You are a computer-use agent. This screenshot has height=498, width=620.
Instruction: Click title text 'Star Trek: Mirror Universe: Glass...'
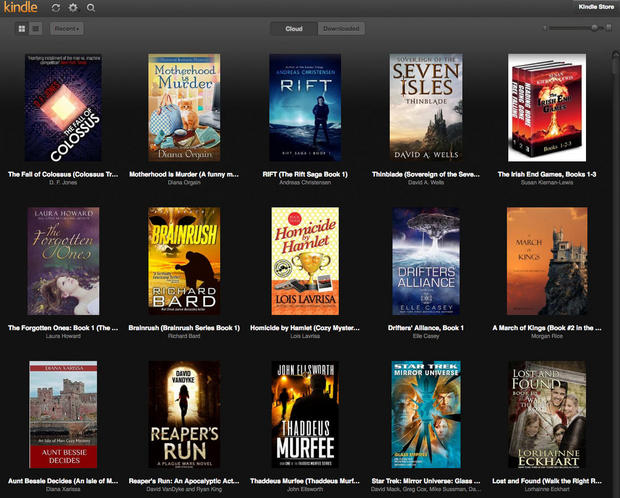click(426, 481)
